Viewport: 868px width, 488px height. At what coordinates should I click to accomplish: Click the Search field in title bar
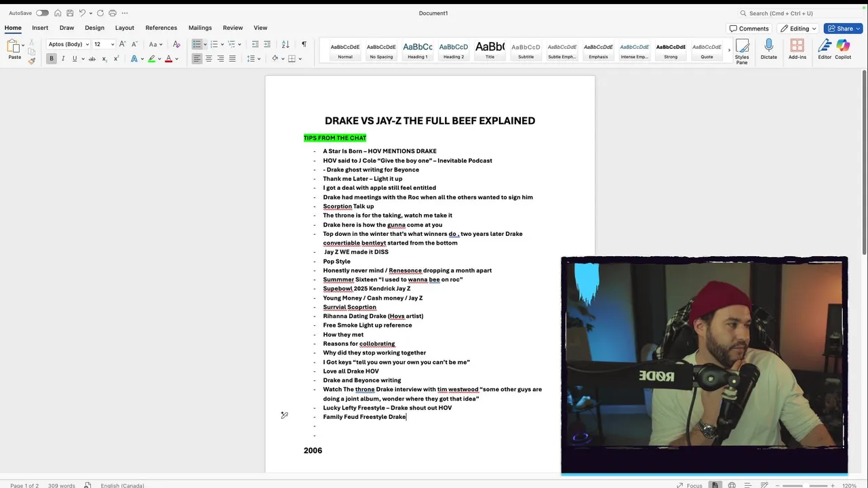coord(799,13)
